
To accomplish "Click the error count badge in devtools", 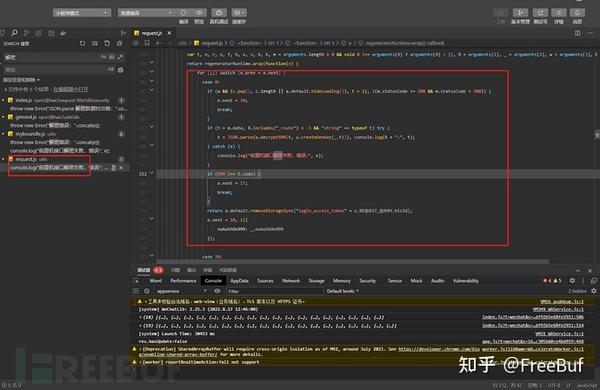I will [547, 281].
